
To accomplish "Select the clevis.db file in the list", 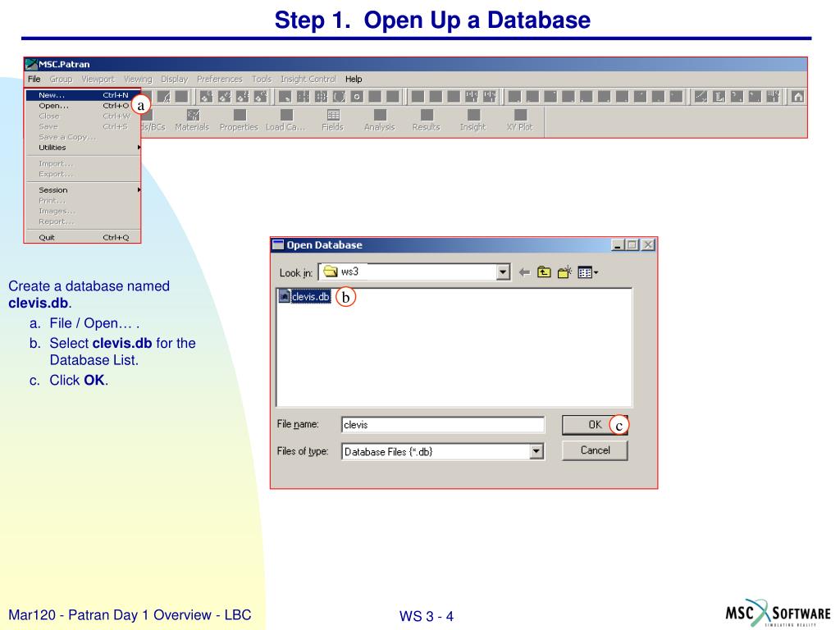I will (x=305, y=296).
